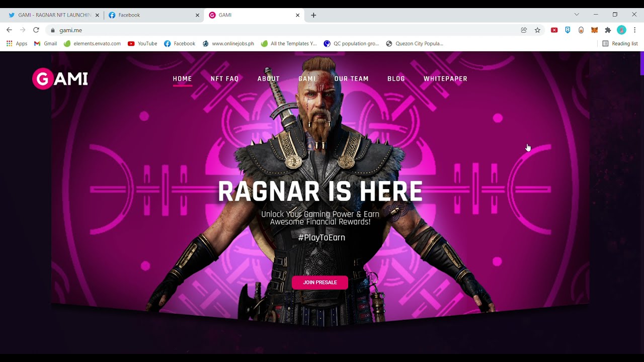Screen dimensions: 644x362
Task: Open the Reading list panel
Action: tap(620, 44)
